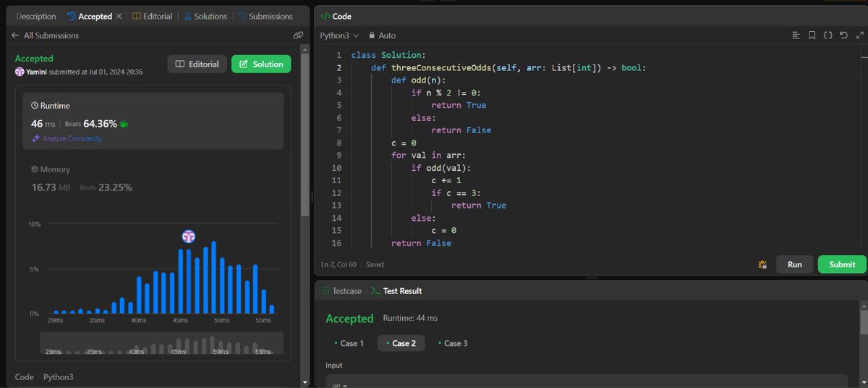
Task: Copy the submission link icon
Action: point(298,35)
